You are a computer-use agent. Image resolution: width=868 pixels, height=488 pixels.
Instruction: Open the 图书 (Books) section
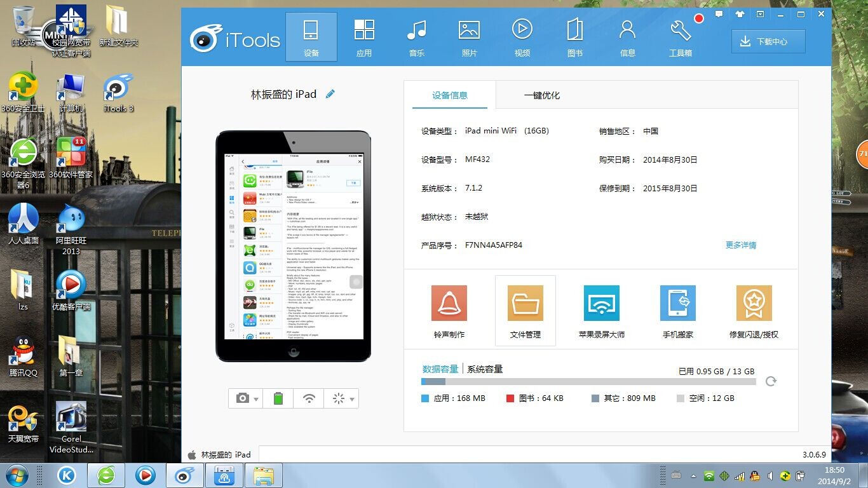(x=575, y=37)
